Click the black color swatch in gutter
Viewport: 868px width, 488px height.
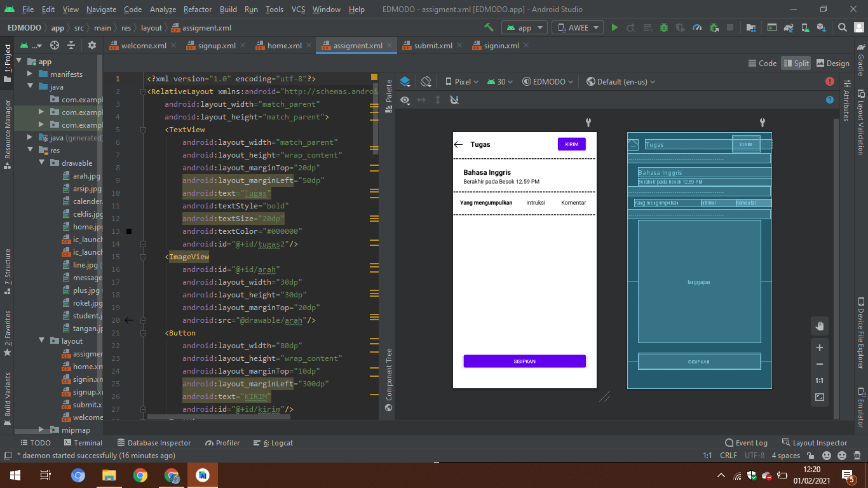(129, 231)
